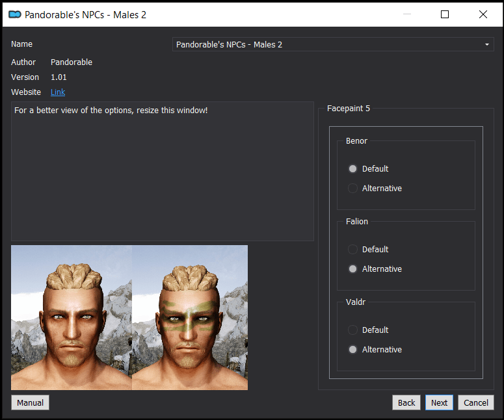Cancel the installer
504x420 pixels.
click(x=476, y=402)
